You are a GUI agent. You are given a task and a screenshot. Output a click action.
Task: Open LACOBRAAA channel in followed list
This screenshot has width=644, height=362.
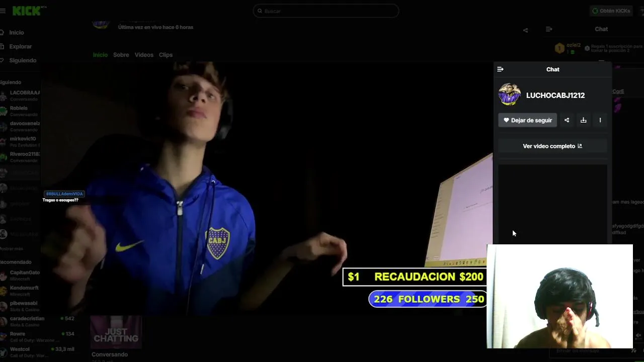click(x=20, y=96)
